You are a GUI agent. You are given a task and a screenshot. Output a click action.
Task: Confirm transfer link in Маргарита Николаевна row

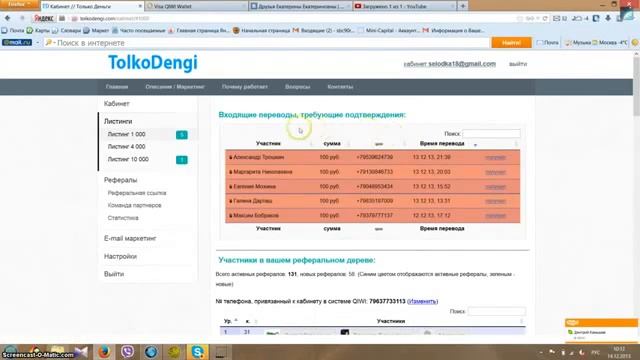pos(496,172)
